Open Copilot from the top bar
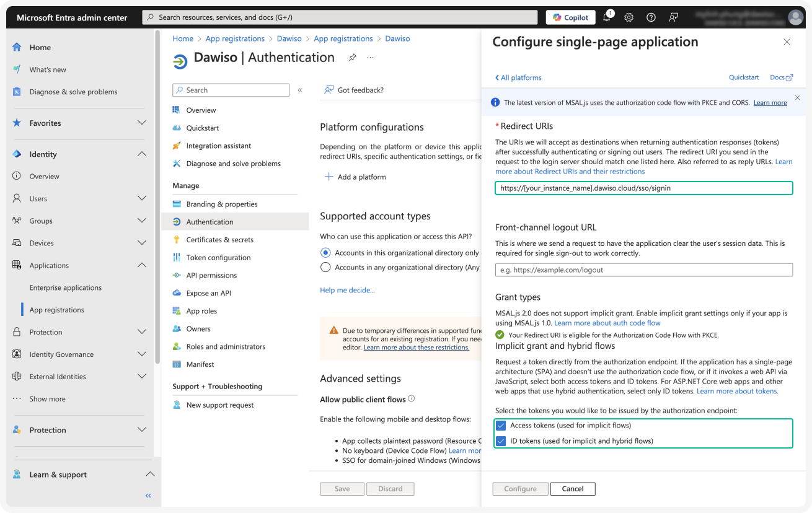Image resolution: width=812 pixels, height=513 pixels. 570,17
